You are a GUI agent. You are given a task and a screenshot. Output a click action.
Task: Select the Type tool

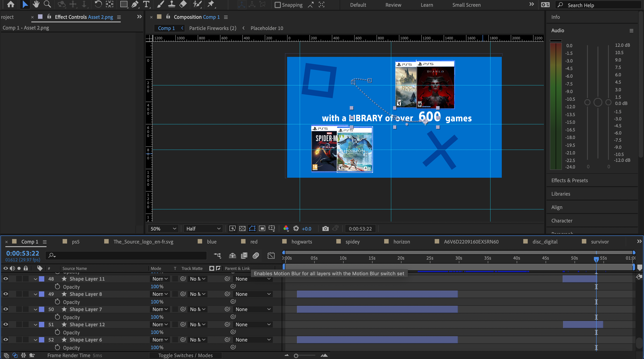tap(146, 4)
